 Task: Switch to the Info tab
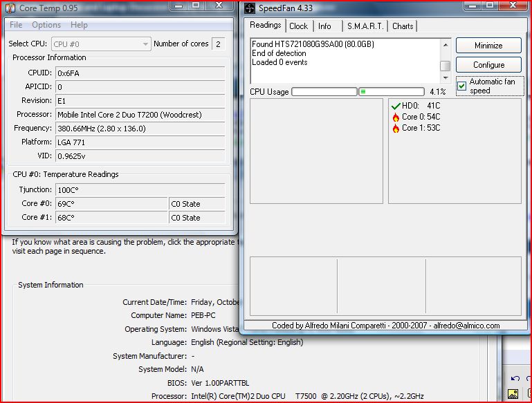click(x=324, y=26)
